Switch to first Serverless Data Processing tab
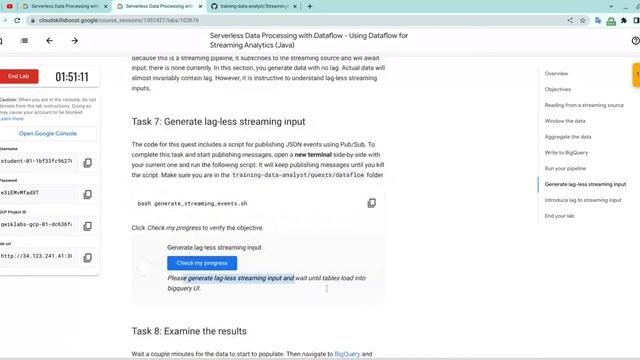The height and width of the screenshot is (360, 640). pos(64,6)
